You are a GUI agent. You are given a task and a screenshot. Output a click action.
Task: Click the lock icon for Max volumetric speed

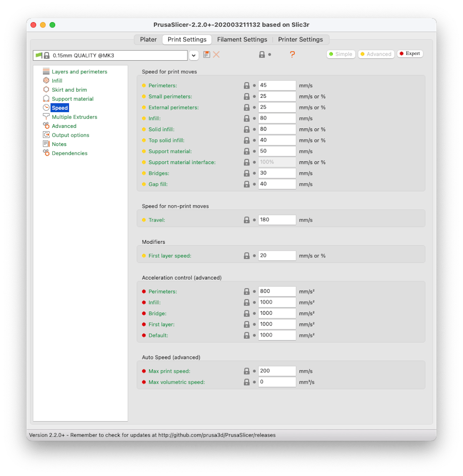[246, 382]
